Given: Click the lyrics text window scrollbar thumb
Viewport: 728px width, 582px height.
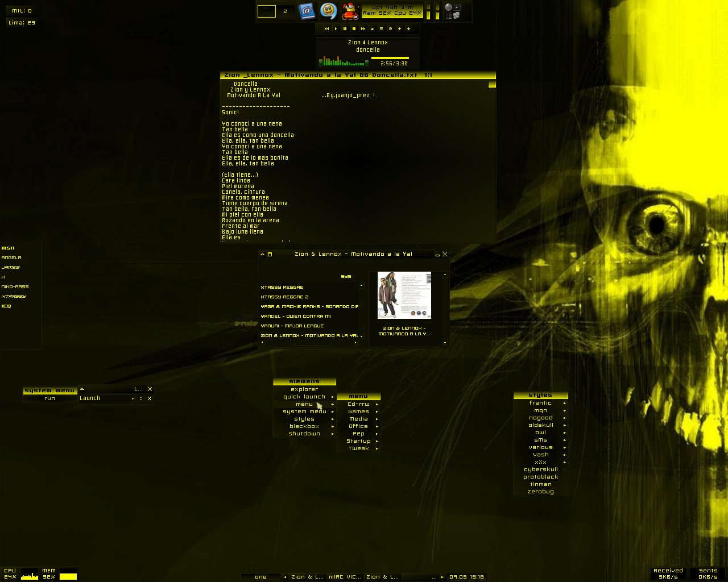Looking at the screenshot, I should [492, 84].
